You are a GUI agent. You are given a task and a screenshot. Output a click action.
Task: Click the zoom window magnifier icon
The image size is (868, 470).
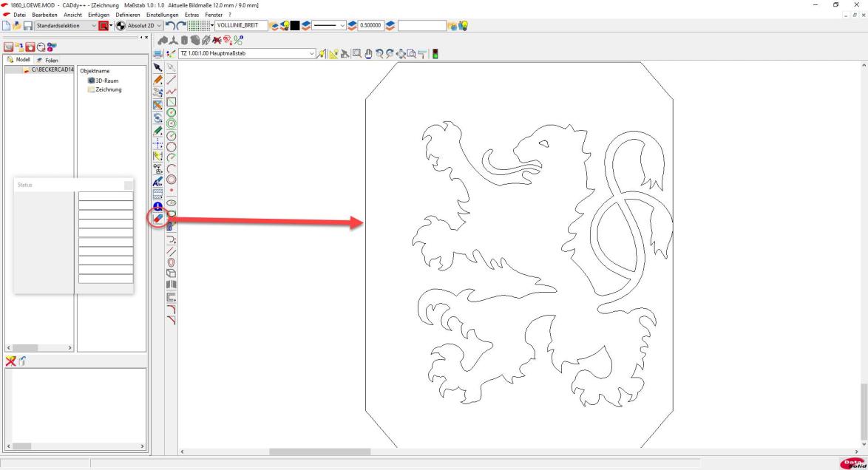(x=357, y=54)
